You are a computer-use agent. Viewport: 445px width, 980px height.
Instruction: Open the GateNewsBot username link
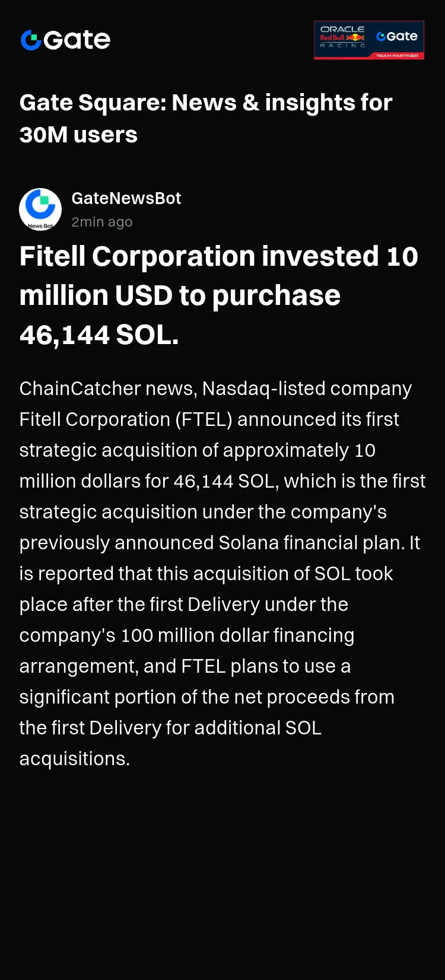(x=126, y=198)
